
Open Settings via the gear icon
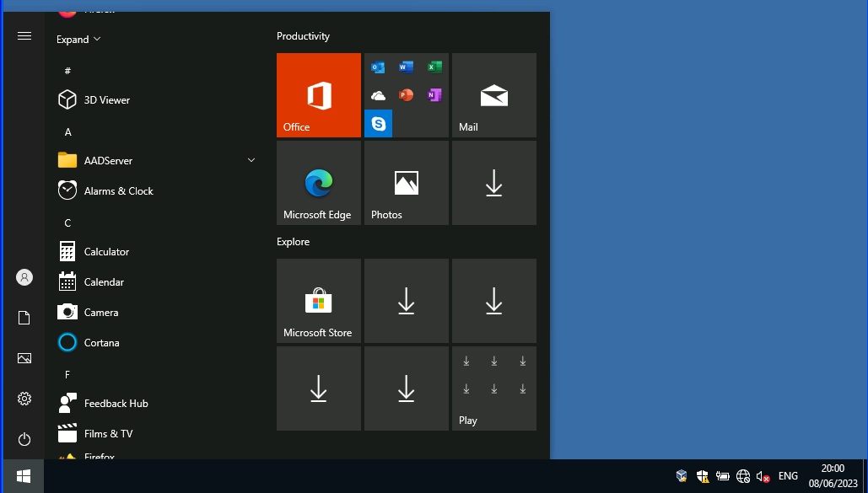pos(24,399)
